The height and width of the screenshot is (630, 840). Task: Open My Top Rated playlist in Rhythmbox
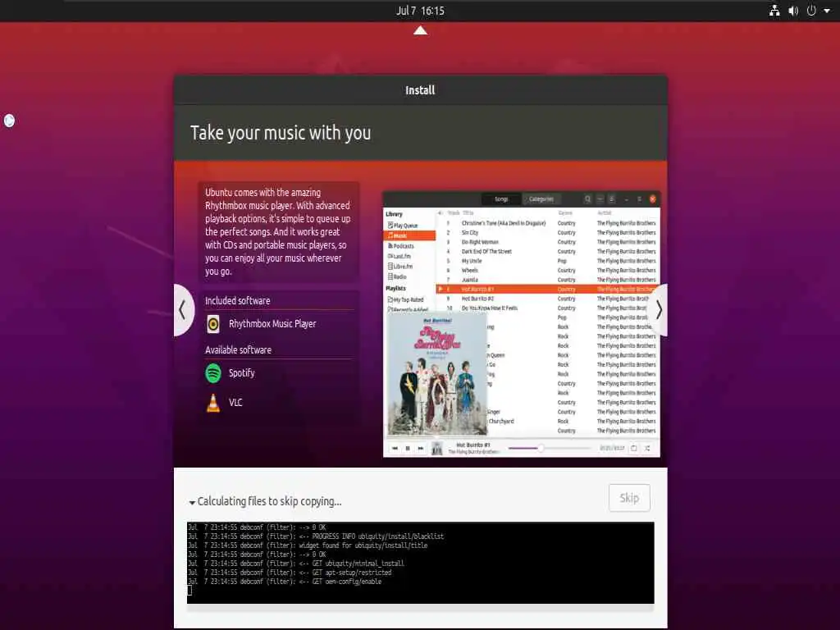[405, 299]
